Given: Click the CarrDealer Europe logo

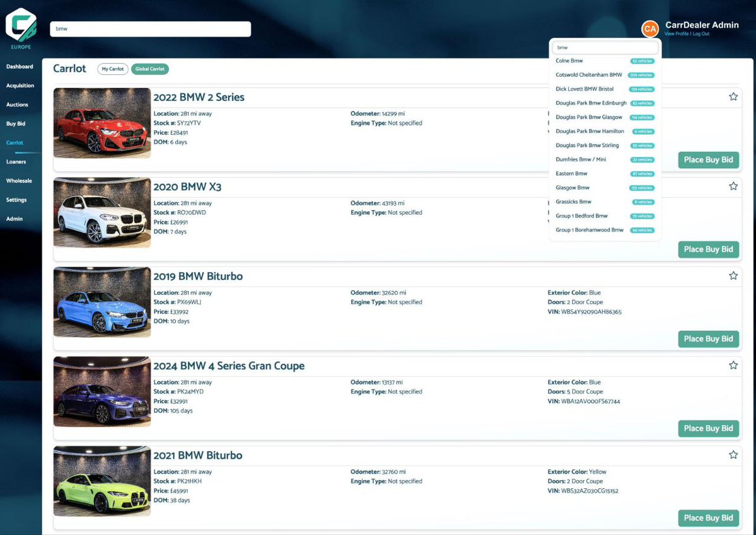Looking at the screenshot, I should pyautogui.click(x=21, y=28).
